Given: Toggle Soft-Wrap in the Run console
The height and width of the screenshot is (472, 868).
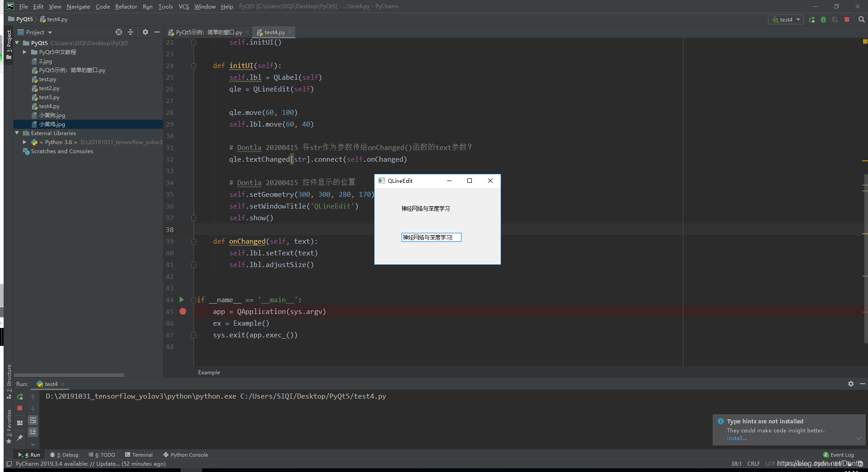Looking at the screenshot, I should click(x=33, y=420).
